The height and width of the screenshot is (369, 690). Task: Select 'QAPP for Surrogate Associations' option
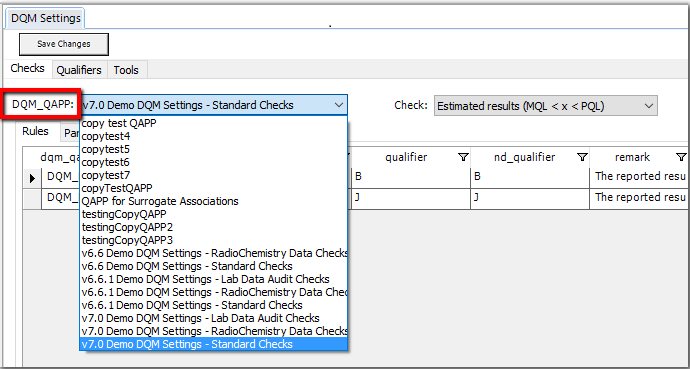point(213,201)
